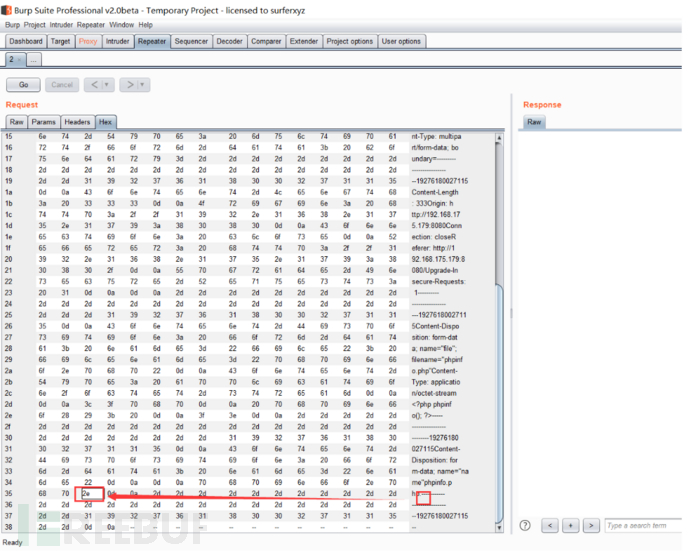Open the Window menu

[121, 25]
